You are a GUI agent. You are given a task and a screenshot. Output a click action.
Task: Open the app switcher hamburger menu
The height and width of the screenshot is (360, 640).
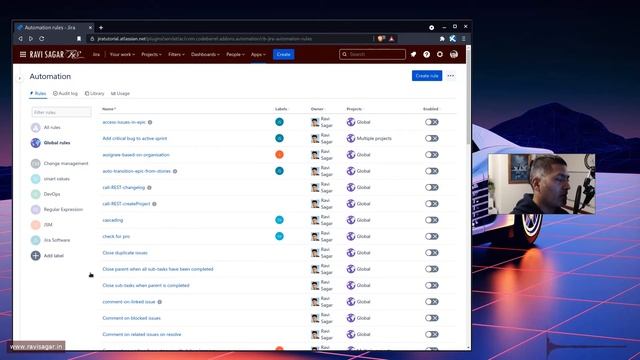click(x=23, y=54)
